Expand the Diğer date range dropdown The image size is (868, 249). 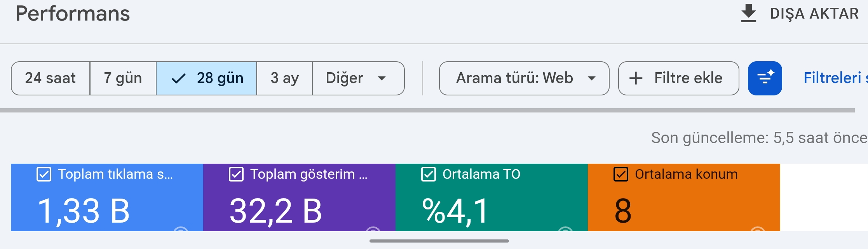pyautogui.click(x=358, y=78)
